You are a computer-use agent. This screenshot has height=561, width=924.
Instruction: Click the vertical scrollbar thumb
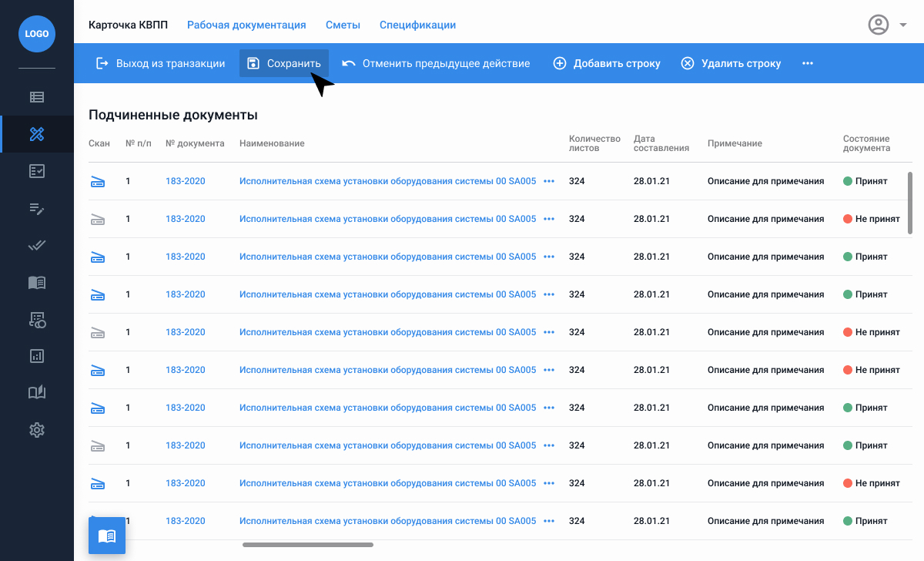910,203
